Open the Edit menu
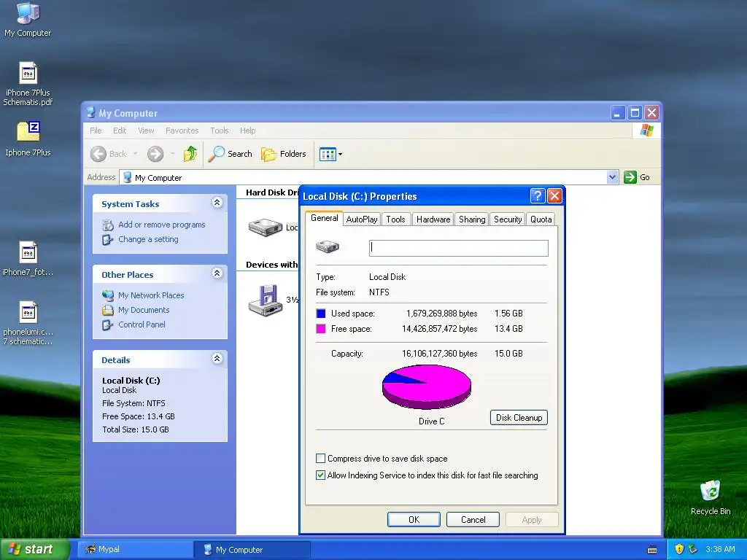Screen dimensions: 747x560 120,131
